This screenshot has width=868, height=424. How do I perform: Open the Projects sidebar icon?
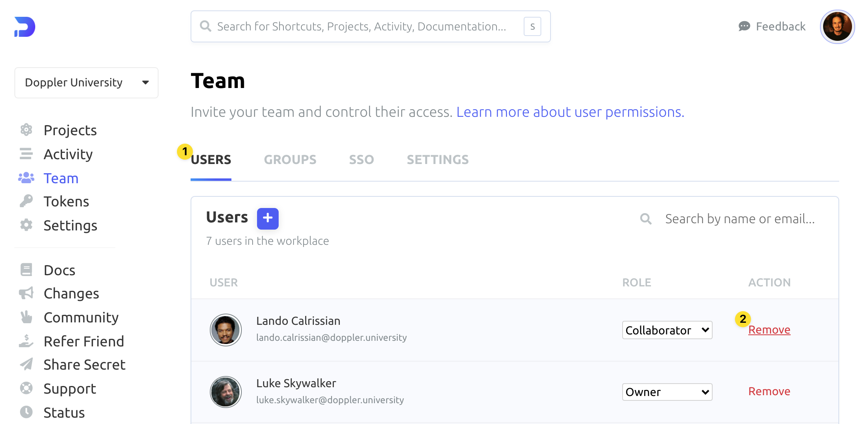pos(26,130)
